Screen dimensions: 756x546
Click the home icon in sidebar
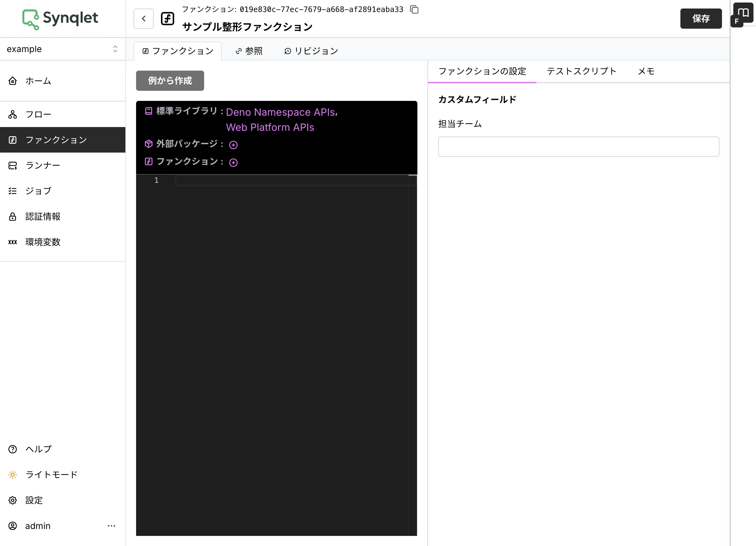(13, 81)
